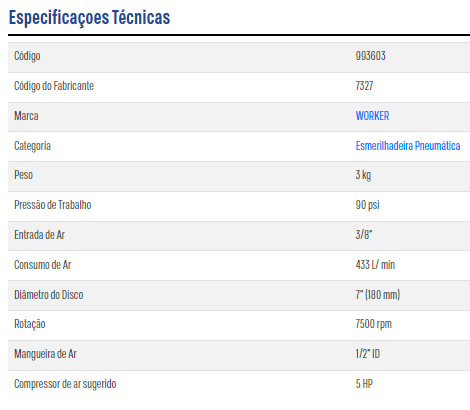Select the 7500 rpm rotation value
Viewport: 470px width, 410px height.
click(x=373, y=324)
